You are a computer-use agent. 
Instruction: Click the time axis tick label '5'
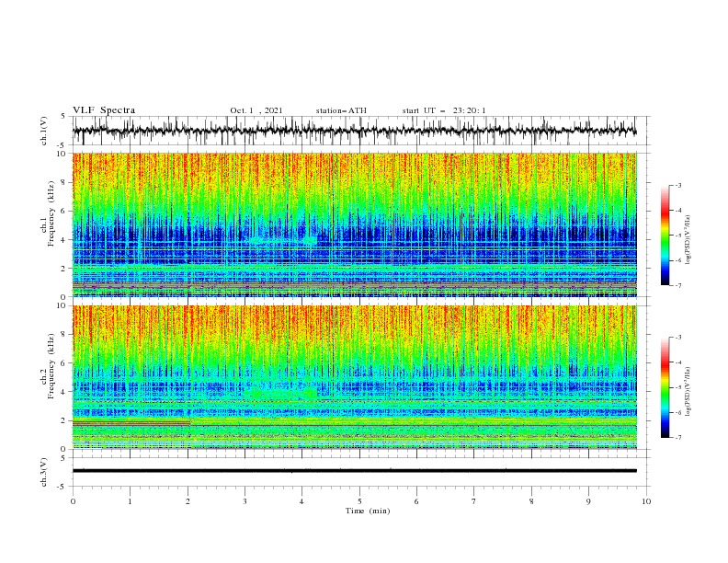[359, 501]
